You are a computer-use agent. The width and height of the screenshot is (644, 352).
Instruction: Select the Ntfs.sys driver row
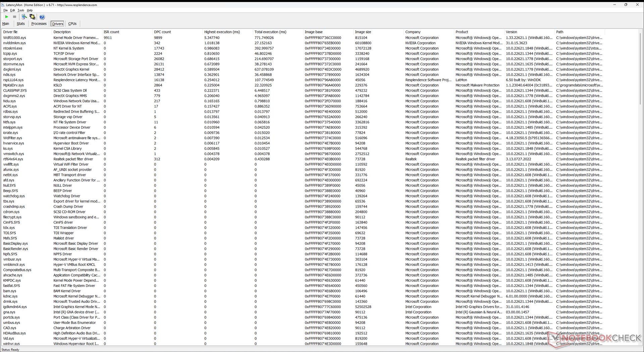(x=303, y=122)
